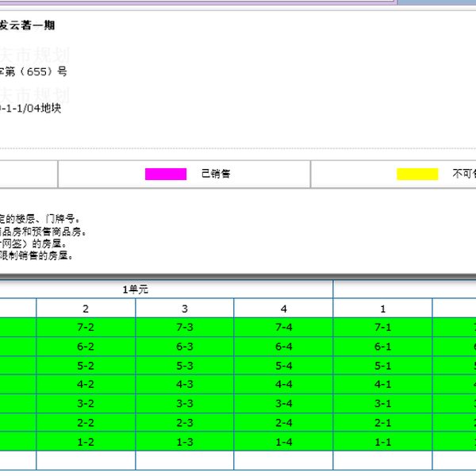Choose room 4-3
This screenshot has height=476, width=476.
click(x=185, y=384)
